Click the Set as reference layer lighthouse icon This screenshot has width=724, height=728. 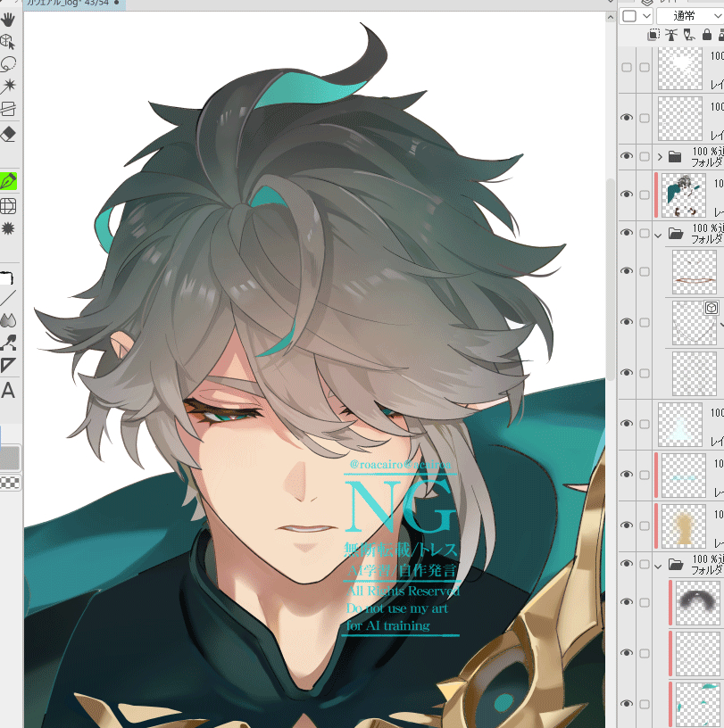point(671,35)
